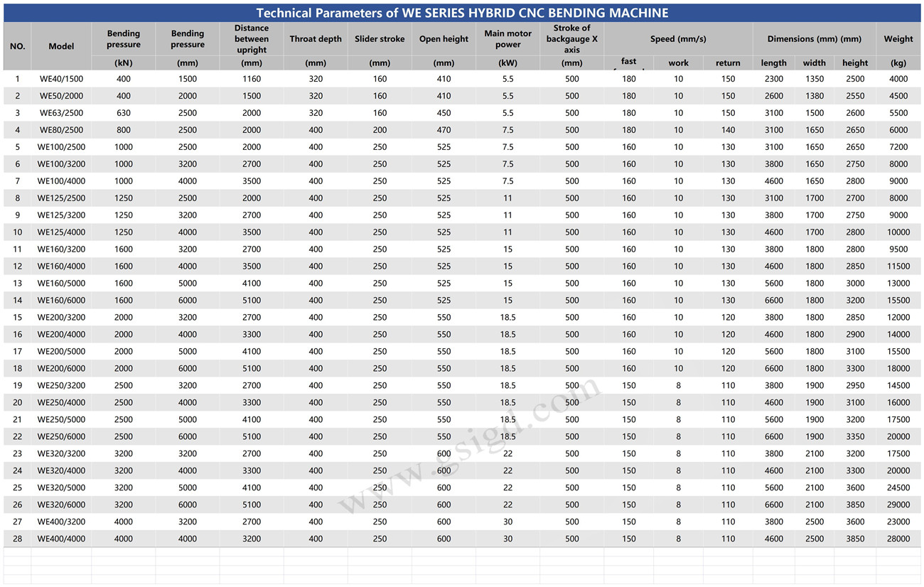Select model cell 'WE200/5000'

click(x=61, y=352)
